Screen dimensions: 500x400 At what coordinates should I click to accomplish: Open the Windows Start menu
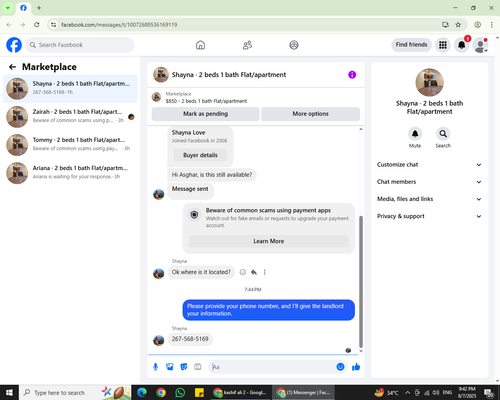click(x=9, y=393)
